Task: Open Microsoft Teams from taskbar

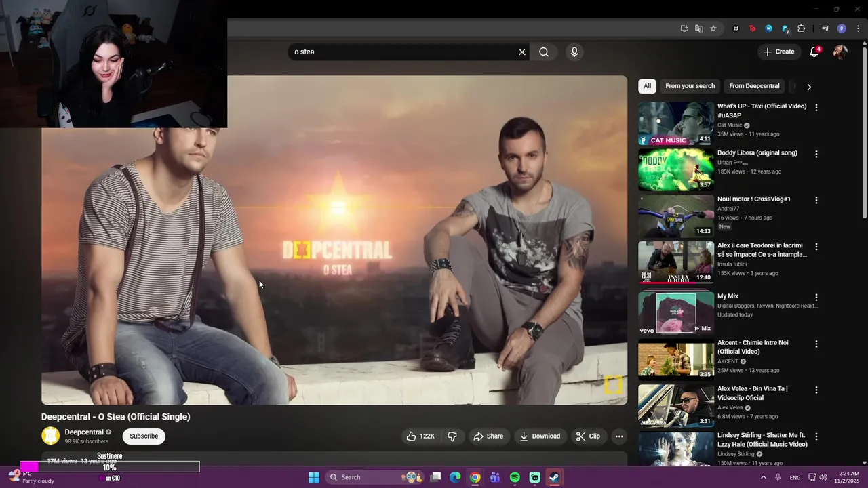Action: 495,477
